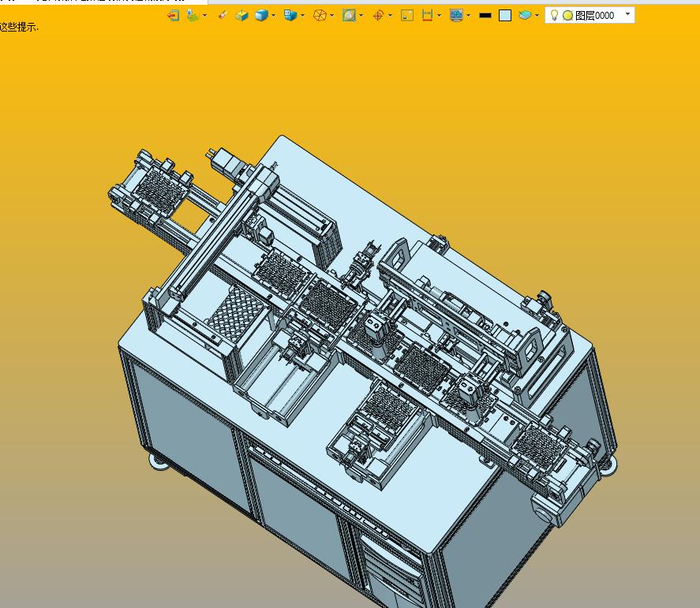Screen dimensions: 700x608
Task: Open the wireframe display dropdown arrow
Action: point(332,15)
